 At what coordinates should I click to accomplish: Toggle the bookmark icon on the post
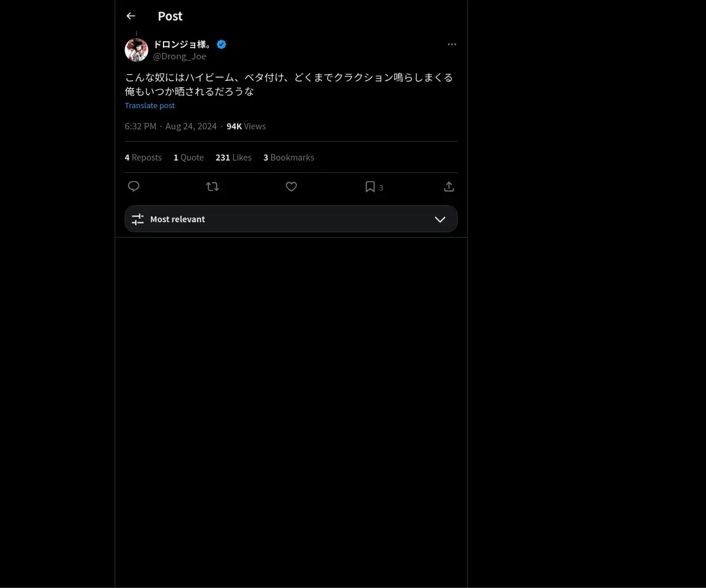[x=370, y=186]
